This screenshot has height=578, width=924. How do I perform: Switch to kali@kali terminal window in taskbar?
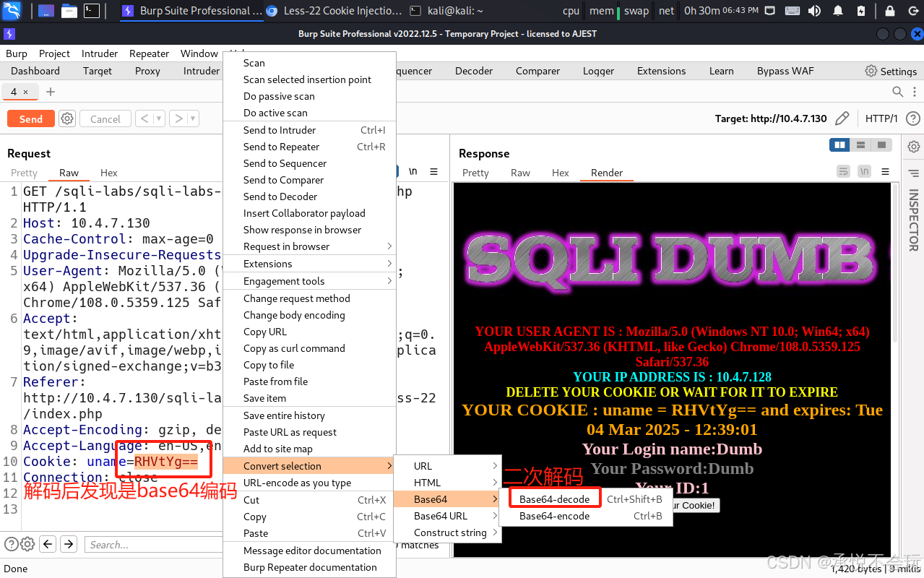pos(446,11)
